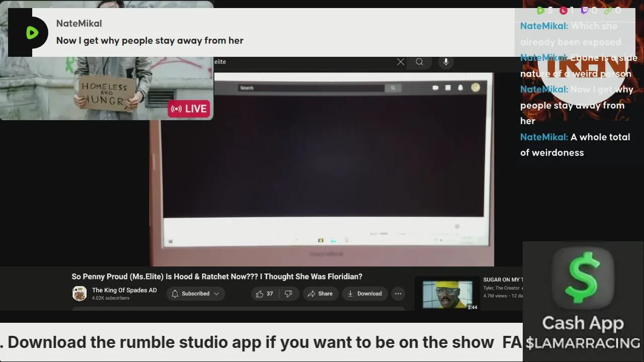Download the video using Download button
The height and width of the screenshot is (362, 644).
[364, 294]
